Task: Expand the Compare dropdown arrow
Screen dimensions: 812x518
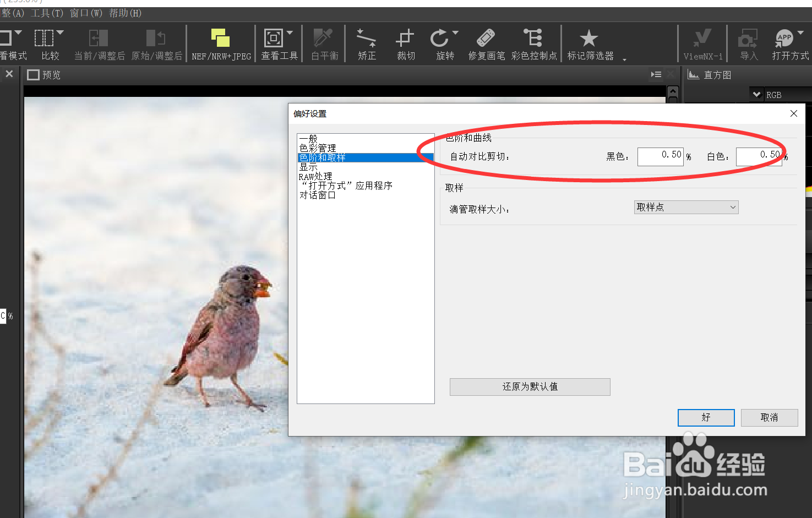Action: coord(60,32)
